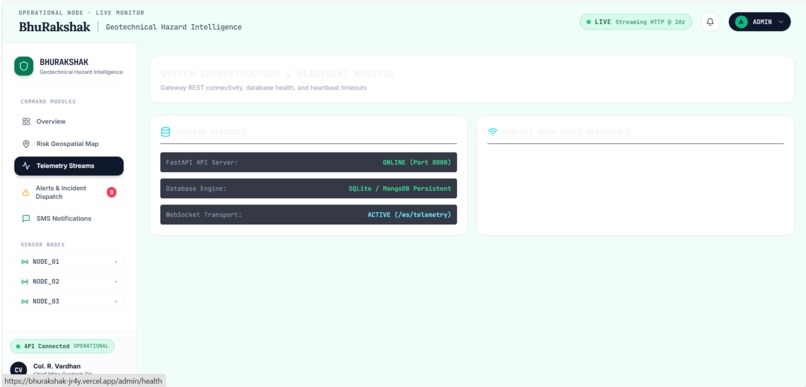
Task: Open the ADMIN account dropdown
Action: [x=759, y=22]
